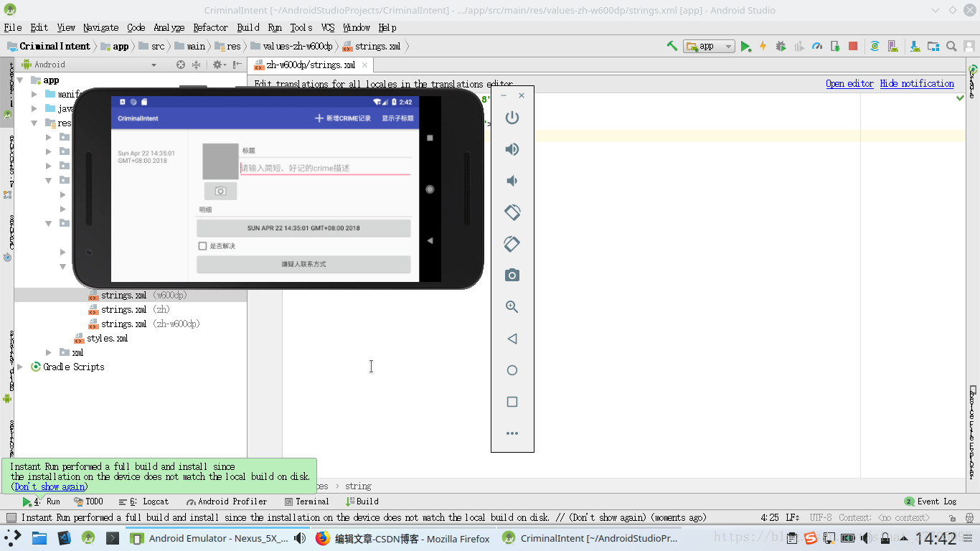Expand the manifests folder tree node
This screenshot has width=980, height=551.
pyautogui.click(x=35, y=95)
